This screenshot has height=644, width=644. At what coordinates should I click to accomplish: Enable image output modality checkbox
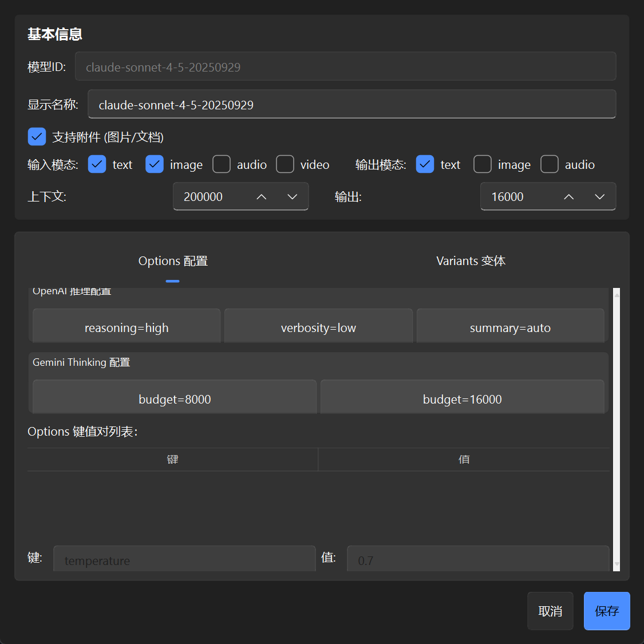coord(482,164)
